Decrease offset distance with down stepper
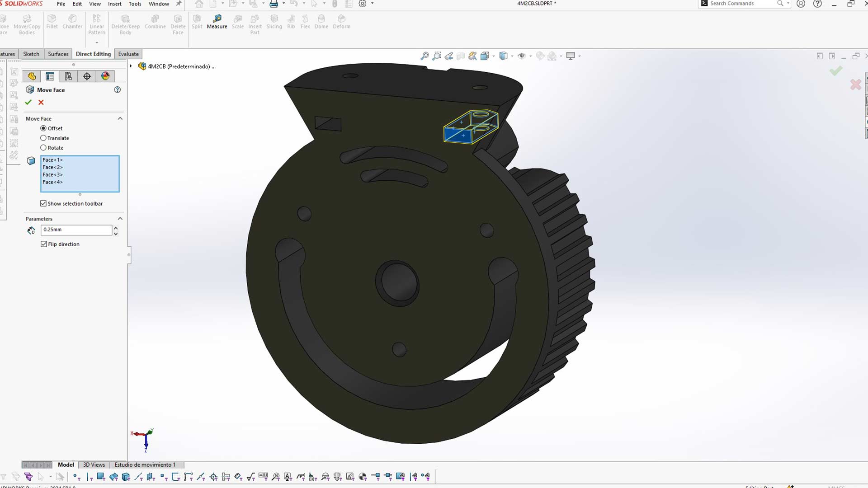This screenshot has height=488, width=868. (116, 233)
